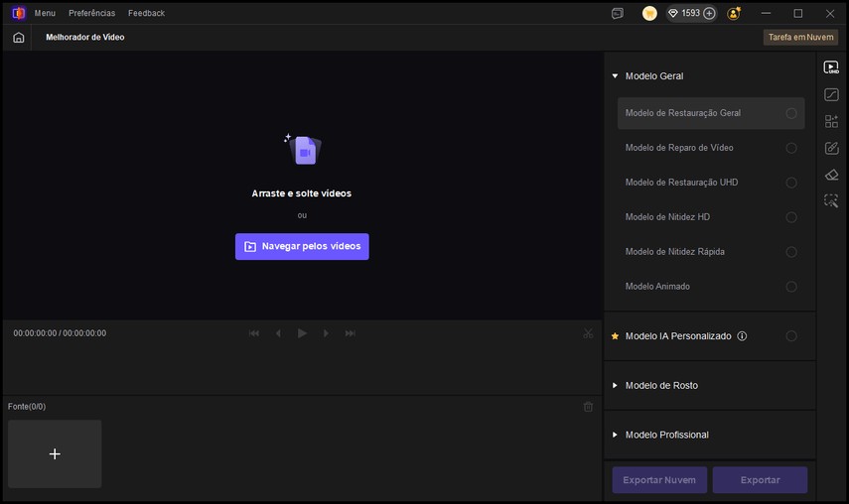This screenshot has height=504, width=849.
Task: Enable Modelo IA Personalizado radio
Action: click(791, 335)
